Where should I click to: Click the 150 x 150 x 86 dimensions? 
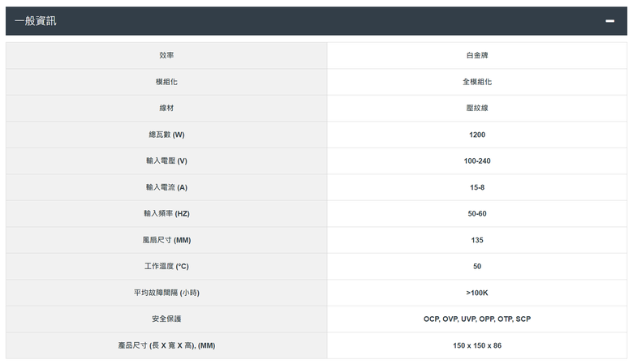[x=476, y=346]
